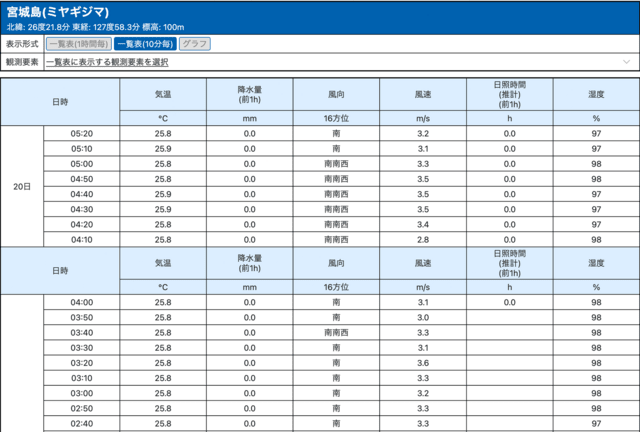Select the 04:30 time cell
Screen dimensions: 640x432
82,209
